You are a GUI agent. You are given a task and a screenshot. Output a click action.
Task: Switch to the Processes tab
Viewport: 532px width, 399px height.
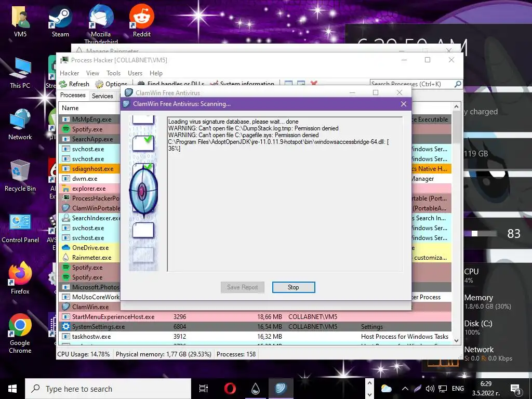coord(73,96)
